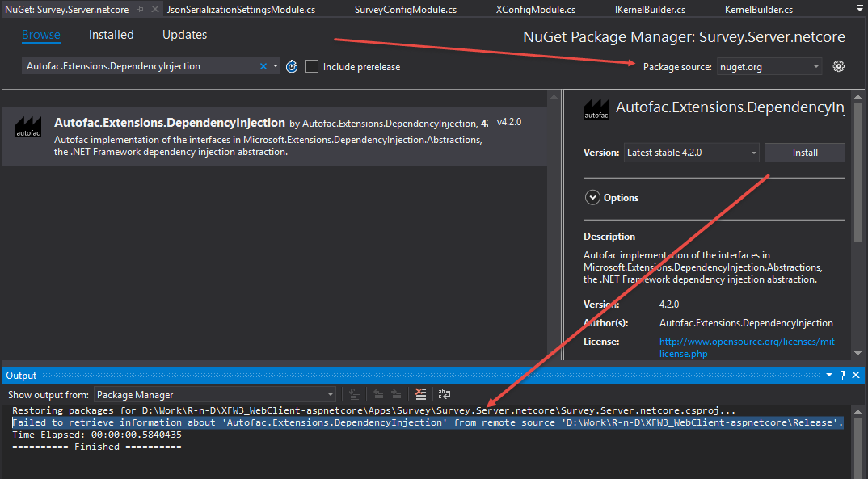Open the MIT license link
Viewport: 868px width, 479px height.
[748, 341]
